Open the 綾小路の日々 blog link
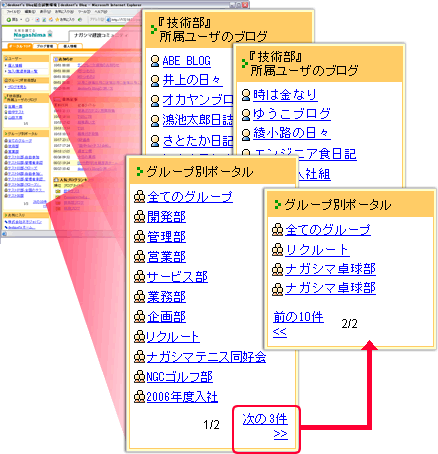Viewport: 438px width, 454px height. [292, 133]
